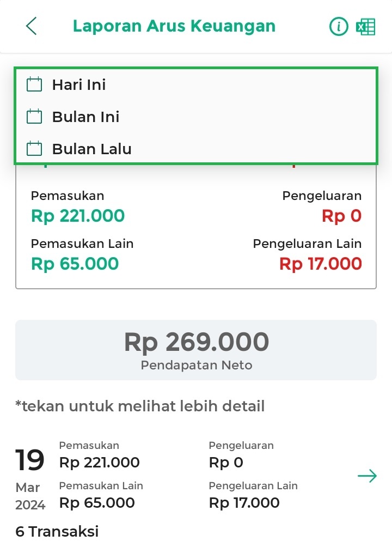Tap the green Pemasukan Lain Rp 65.000
This screenshot has height=547, width=392.
click(x=75, y=264)
